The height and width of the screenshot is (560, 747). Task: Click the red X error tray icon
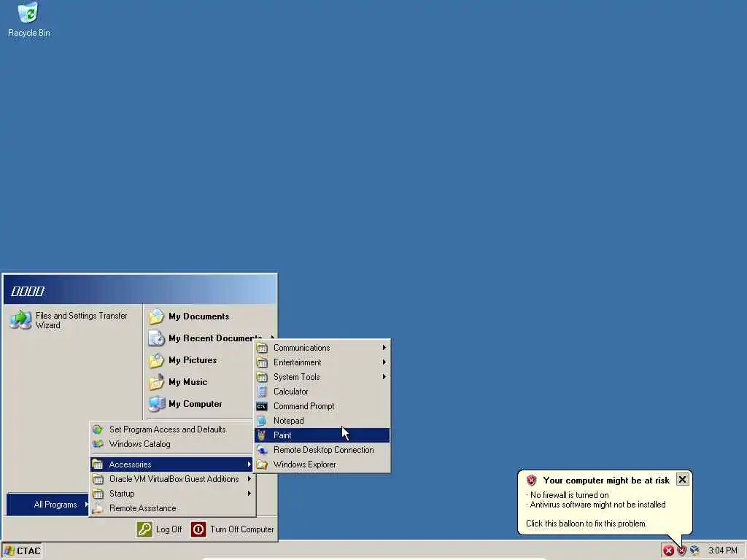click(669, 551)
